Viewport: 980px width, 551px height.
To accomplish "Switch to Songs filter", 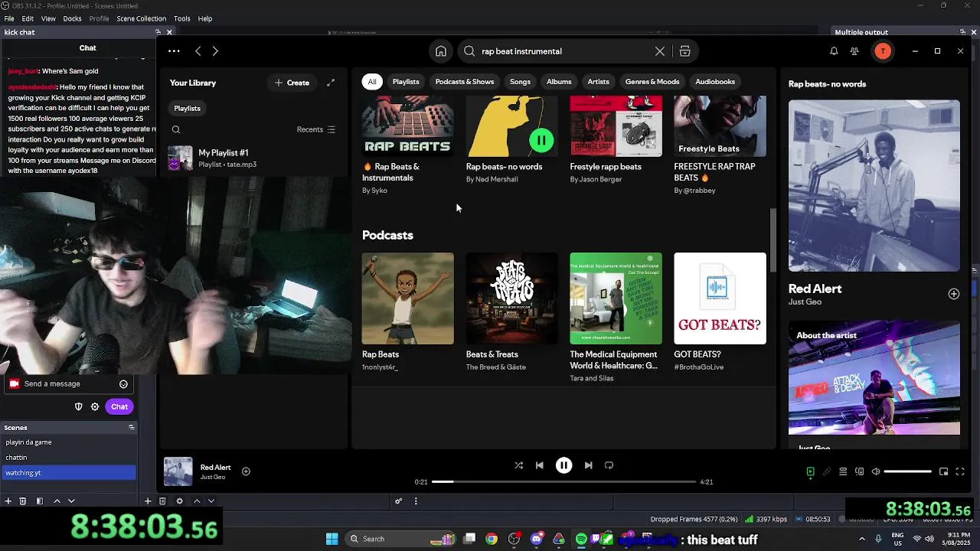I will click(520, 82).
